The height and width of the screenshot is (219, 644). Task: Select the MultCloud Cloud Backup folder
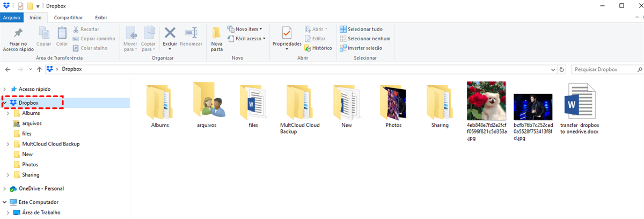[299, 101]
